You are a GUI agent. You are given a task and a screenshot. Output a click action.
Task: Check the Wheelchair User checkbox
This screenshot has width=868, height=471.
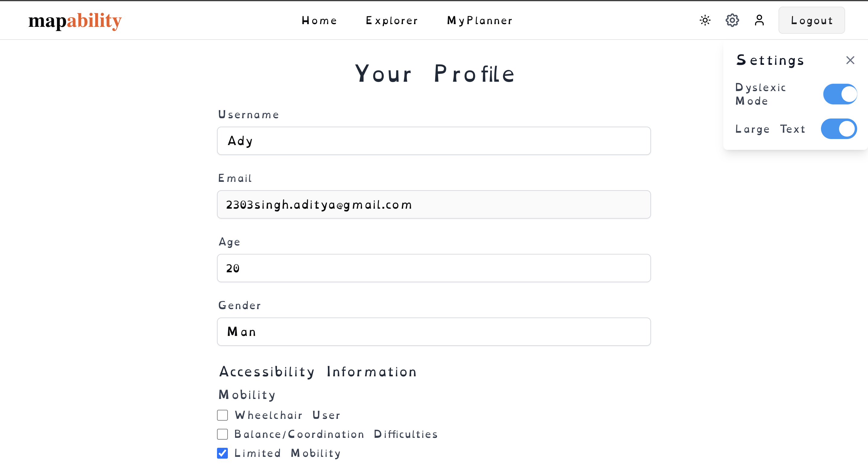tap(222, 415)
